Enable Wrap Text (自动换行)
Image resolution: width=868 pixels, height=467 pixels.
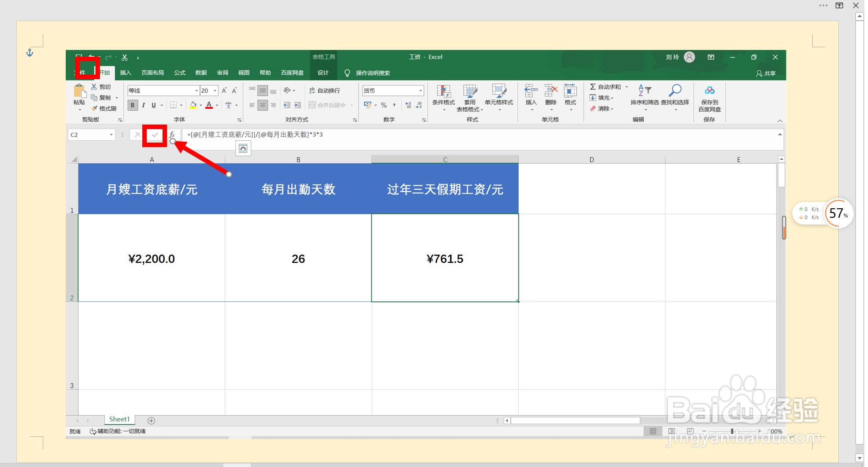coord(325,90)
